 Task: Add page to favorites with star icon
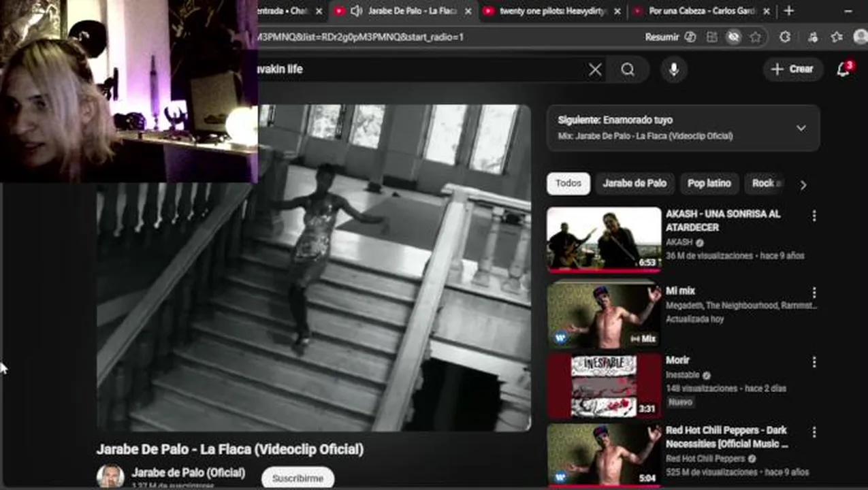click(755, 37)
